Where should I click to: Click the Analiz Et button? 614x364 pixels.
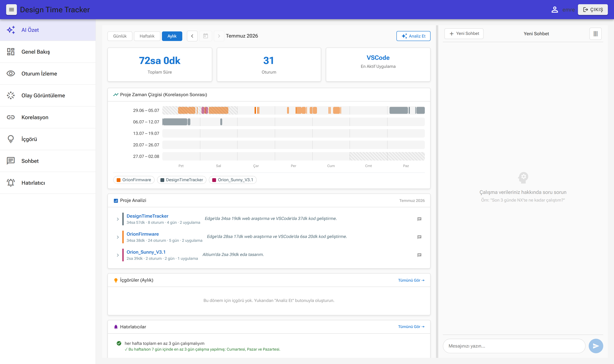tap(413, 36)
